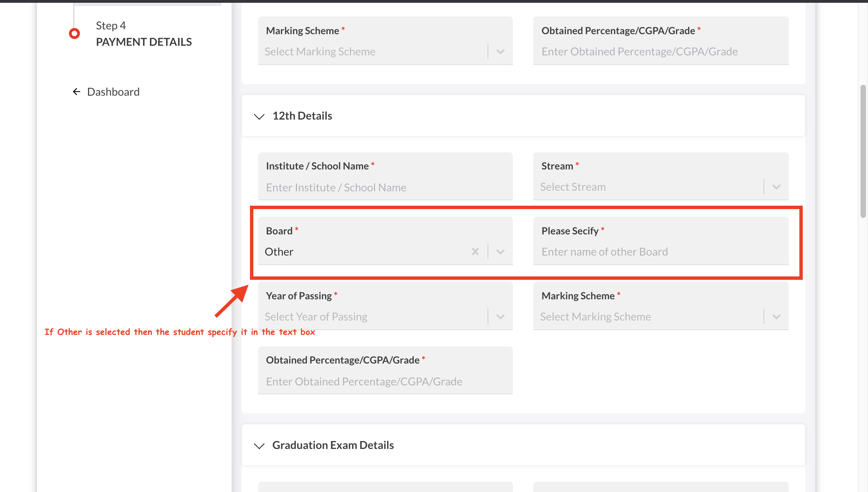Open 12th Marking Scheme dropdown arrow
868x492 pixels.
click(776, 317)
